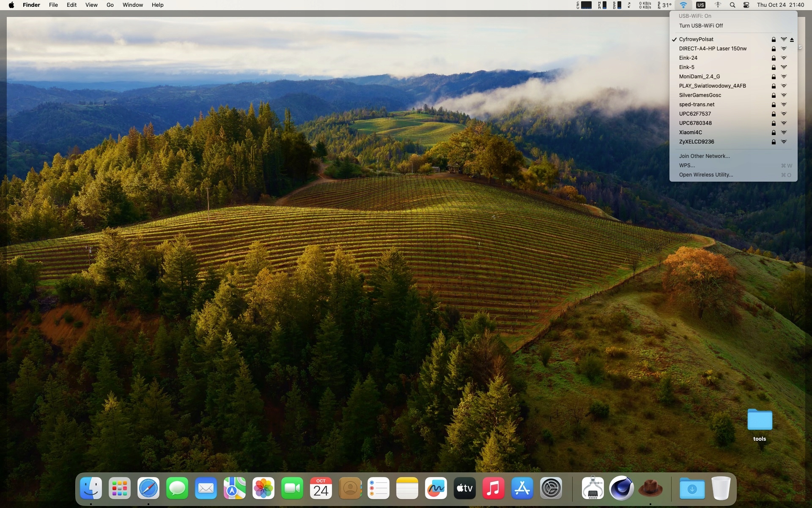Open the brown fedora hat app

(650, 488)
